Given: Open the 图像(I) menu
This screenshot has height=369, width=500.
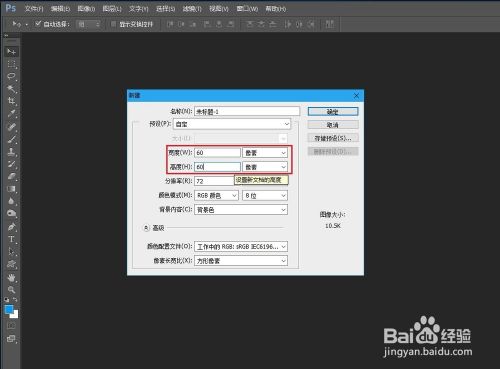Looking at the screenshot, I should click(86, 9).
